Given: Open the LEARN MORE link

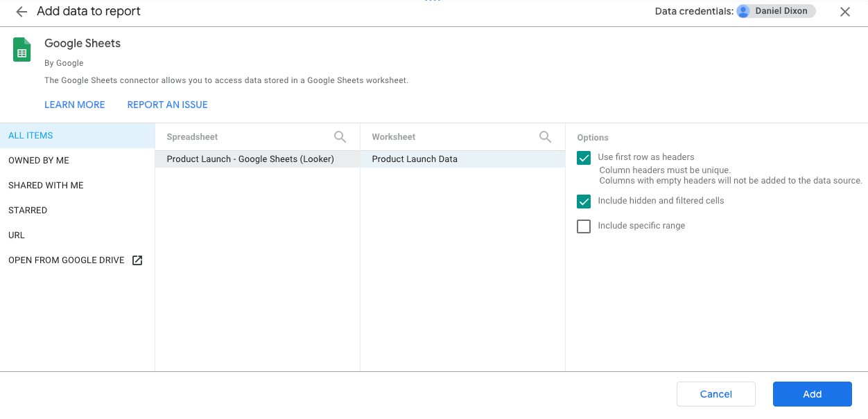Looking at the screenshot, I should [75, 105].
